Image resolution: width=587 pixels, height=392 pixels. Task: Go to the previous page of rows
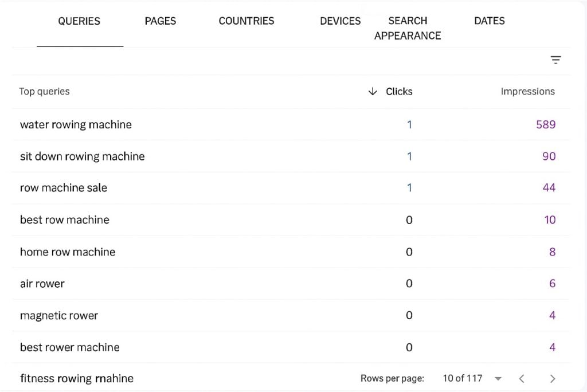[x=522, y=378]
